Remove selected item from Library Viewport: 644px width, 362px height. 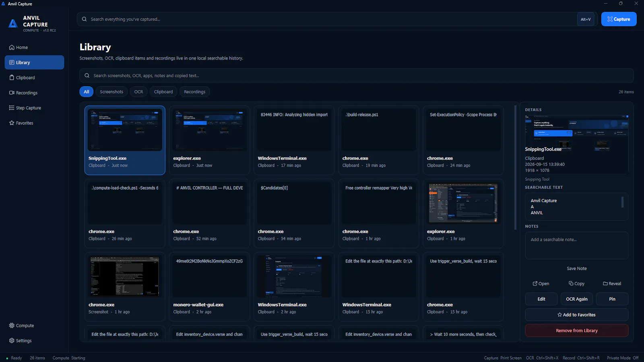click(577, 331)
